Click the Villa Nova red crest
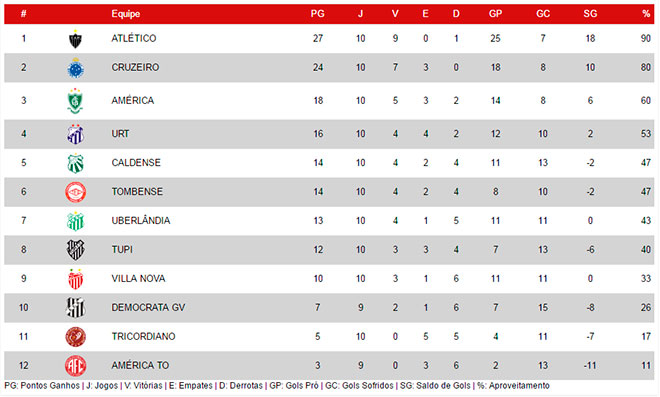Screen dimensions: 660x397 coord(76,279)
